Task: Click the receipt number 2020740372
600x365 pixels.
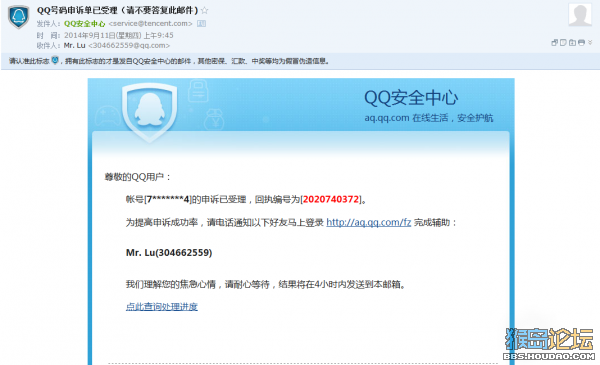Action: pos(331,199)
